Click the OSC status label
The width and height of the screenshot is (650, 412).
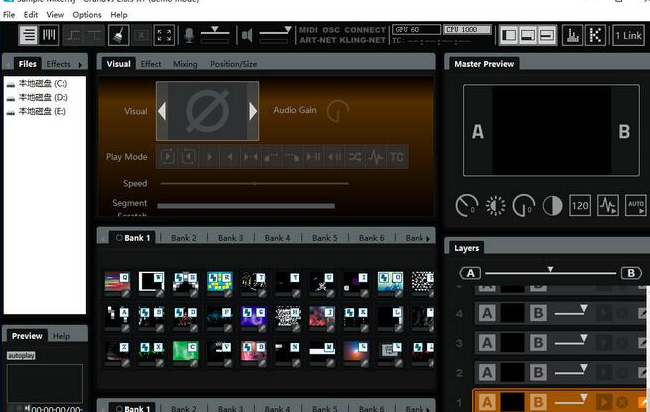click(331, 30)
